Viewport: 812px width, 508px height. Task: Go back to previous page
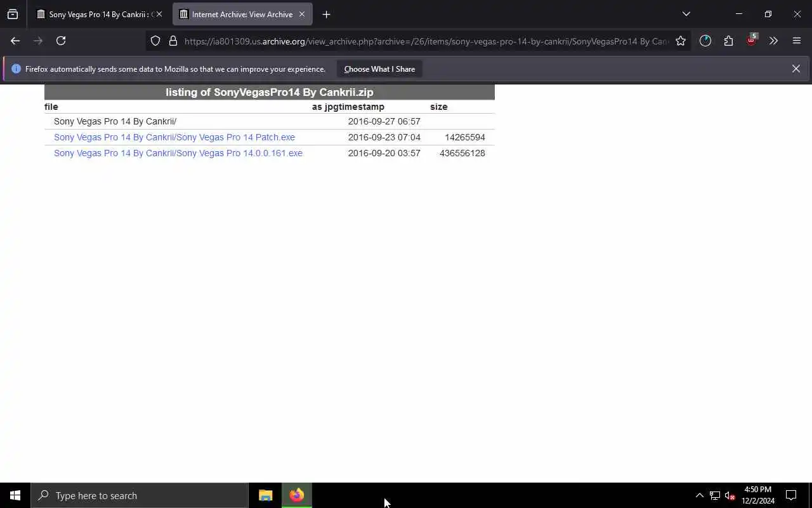[x=15, y=41]
